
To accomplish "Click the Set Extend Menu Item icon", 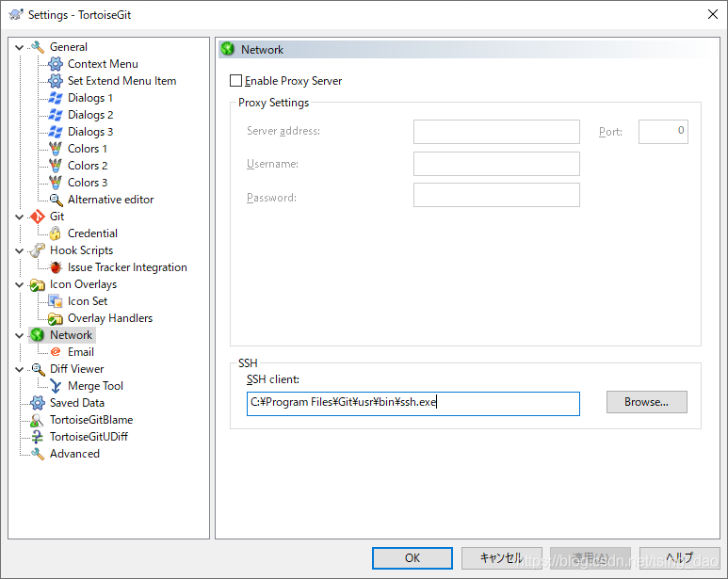I will tap(56, 81).
